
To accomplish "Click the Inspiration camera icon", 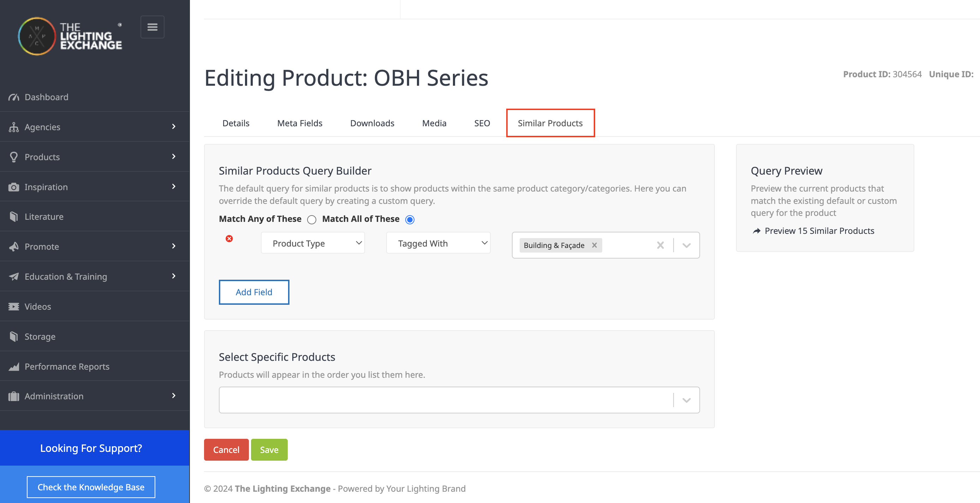I will (x=14, y=187).
